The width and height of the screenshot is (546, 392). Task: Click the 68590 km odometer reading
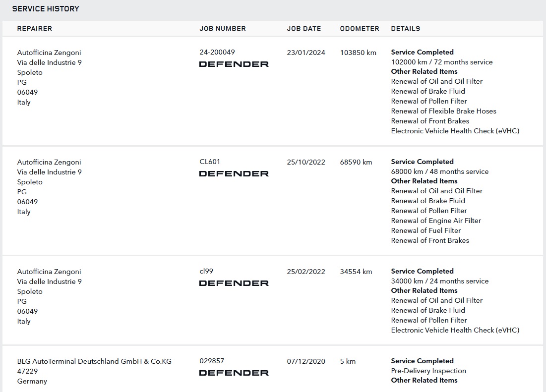coord(356,162)
